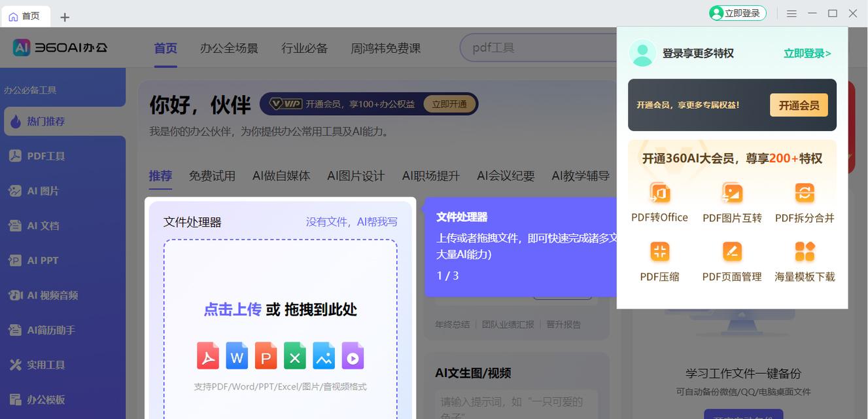Open the PDF图片互转 tool
The image size is (868, 419).
[x=732, y=203]
